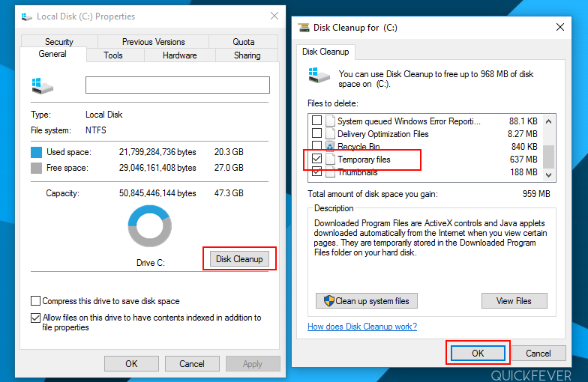
Task: Close the Local Disk Properties window
Action: point(274,16)
